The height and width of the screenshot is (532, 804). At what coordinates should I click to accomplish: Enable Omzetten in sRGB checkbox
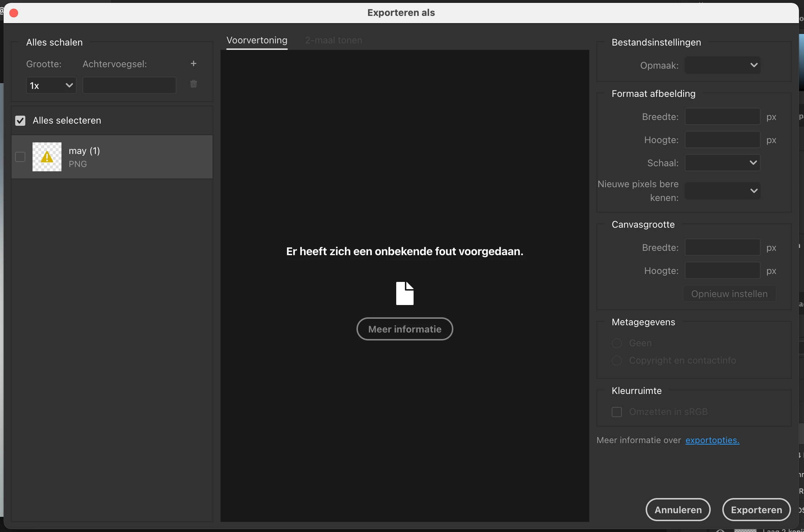click(x=617, y=412)
